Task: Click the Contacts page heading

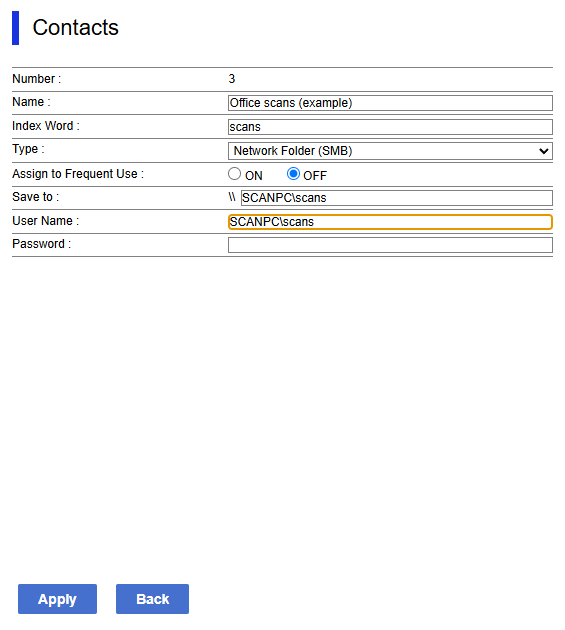Action: tap(76, 28)
